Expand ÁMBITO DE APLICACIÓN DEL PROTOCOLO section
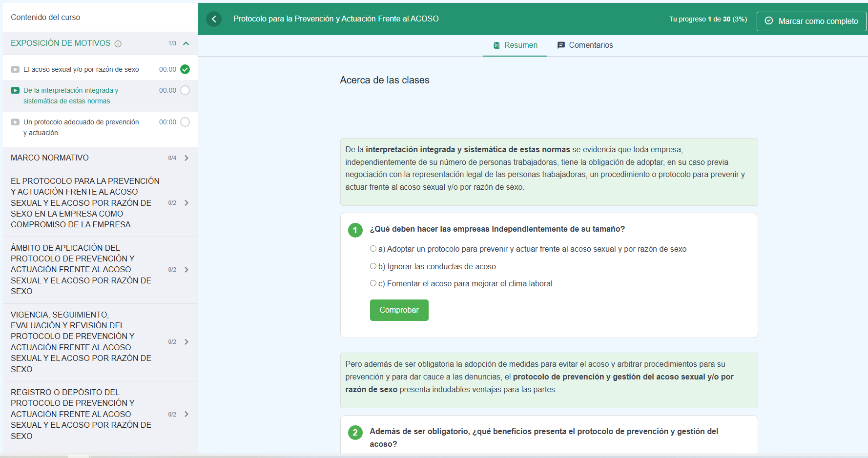This screenshot has height=458, width=868. pos(186,270)
